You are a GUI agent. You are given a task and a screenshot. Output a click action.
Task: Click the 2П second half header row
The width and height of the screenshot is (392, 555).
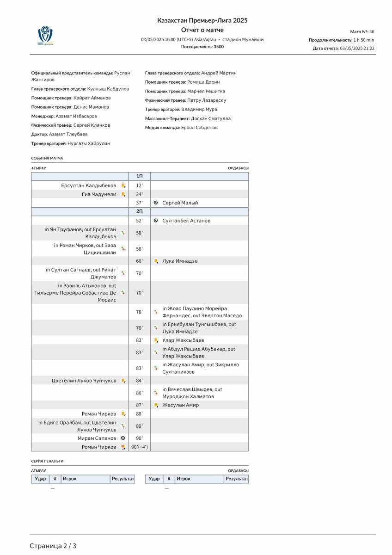[140, 211]
